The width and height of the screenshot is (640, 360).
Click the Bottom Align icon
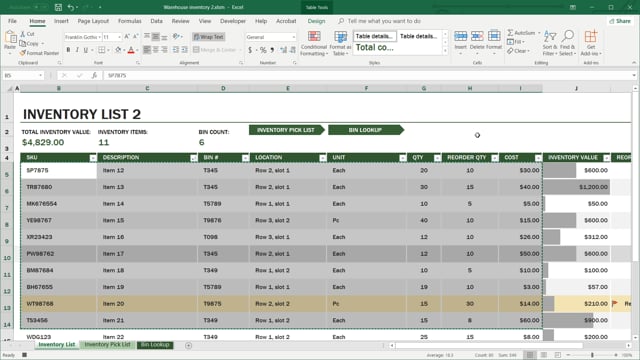(164, 37)
